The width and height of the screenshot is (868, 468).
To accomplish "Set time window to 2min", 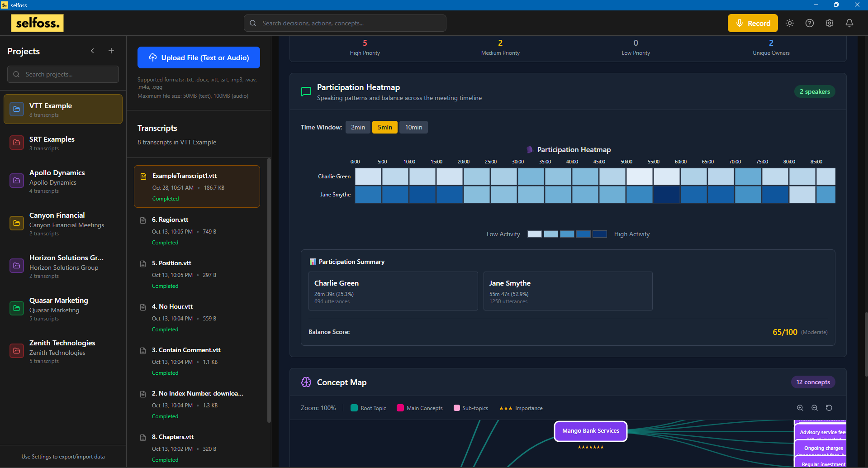I will coord(358,127).
